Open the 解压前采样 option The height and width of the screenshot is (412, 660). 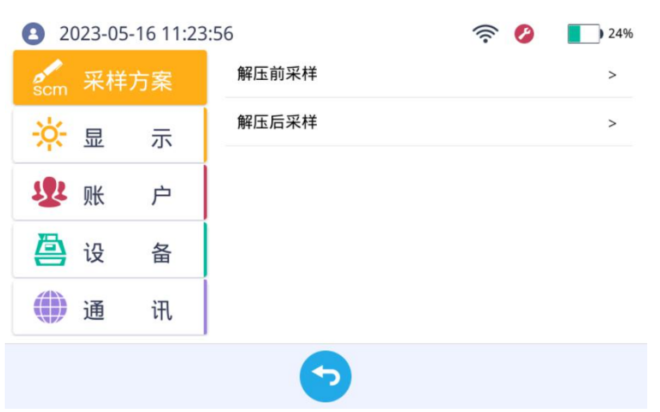(277, 74)
